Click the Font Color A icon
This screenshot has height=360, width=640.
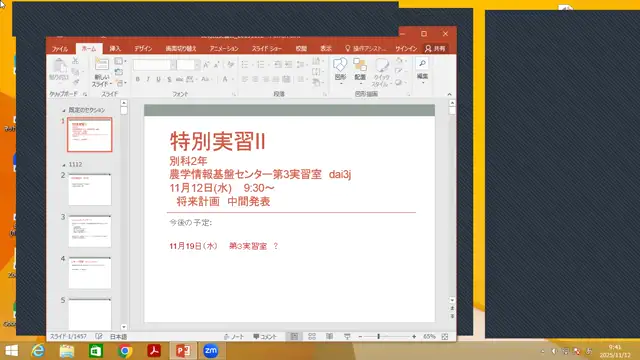(x=224, y=79)
